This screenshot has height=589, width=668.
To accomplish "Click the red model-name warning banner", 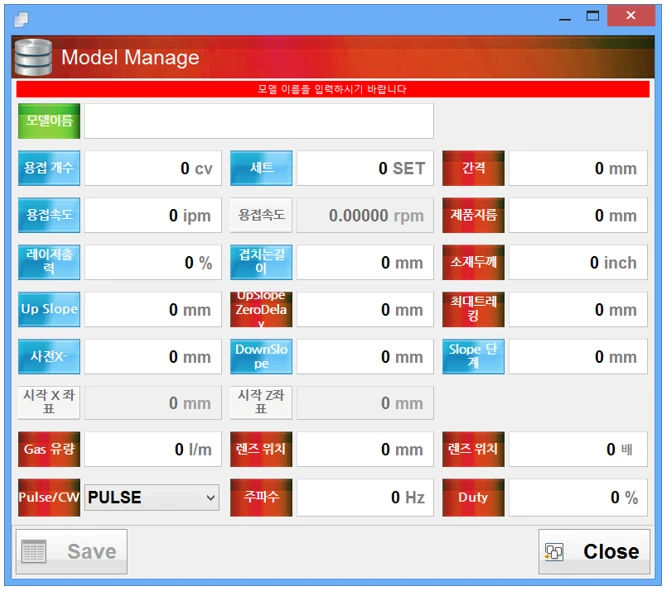I will (333, 89).
